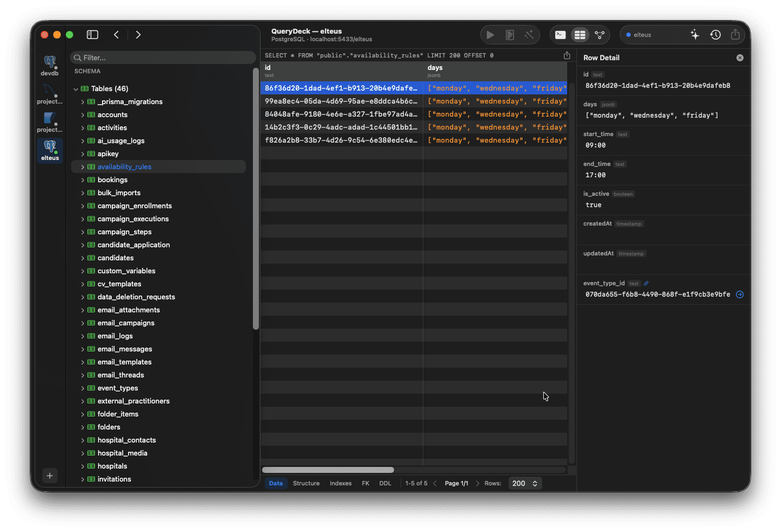781x532 pixels.
Task: Go to next page arrow
Action: coord(477,483)
